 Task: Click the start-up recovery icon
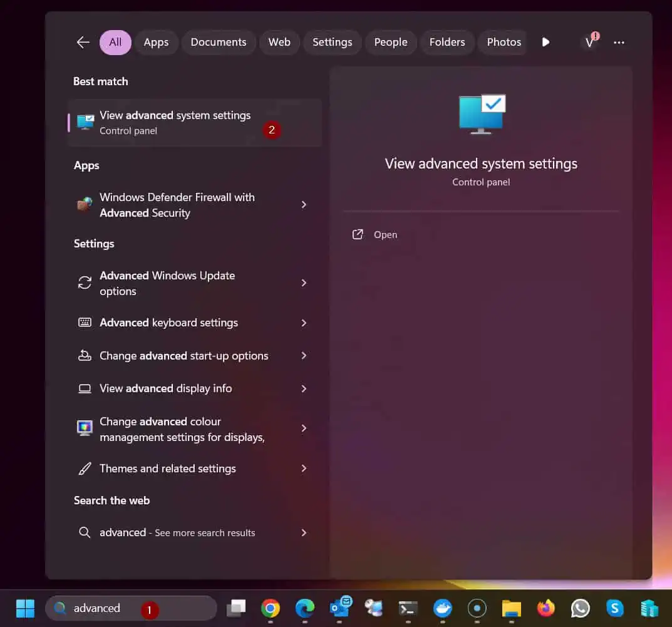pos(85,355)
